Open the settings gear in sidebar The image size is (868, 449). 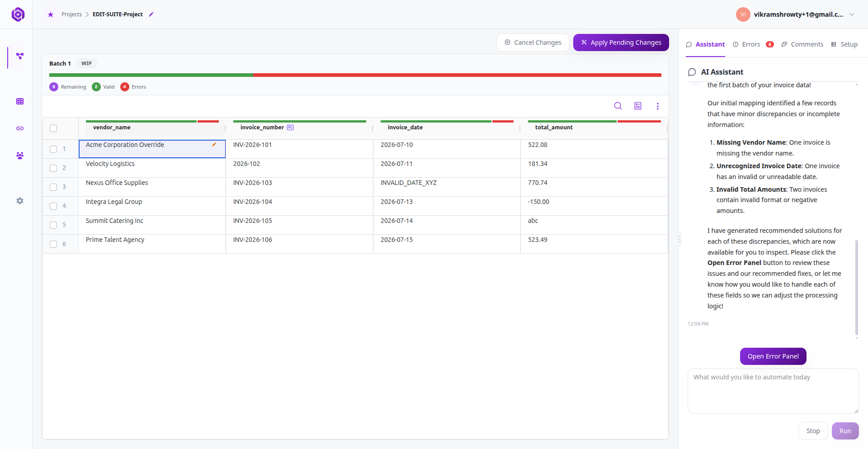coord(20,201)
